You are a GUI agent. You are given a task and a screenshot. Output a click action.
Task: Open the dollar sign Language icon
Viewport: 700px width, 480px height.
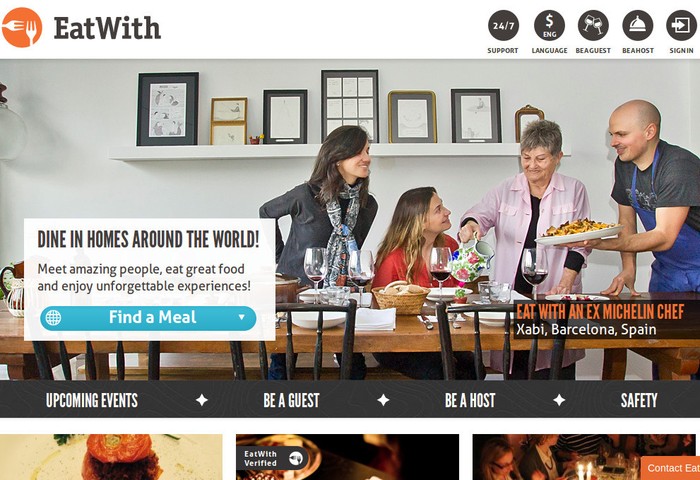coord(549,25)
